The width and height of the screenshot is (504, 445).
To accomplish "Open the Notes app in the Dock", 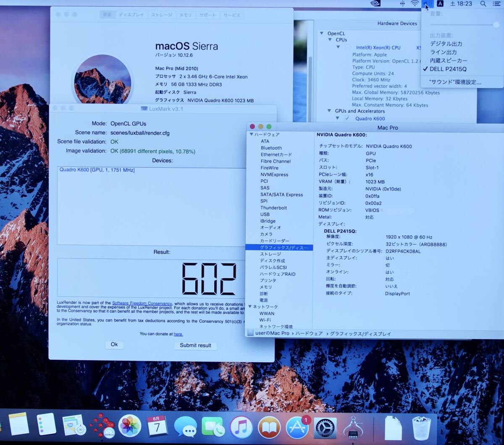I will [18, 424].
